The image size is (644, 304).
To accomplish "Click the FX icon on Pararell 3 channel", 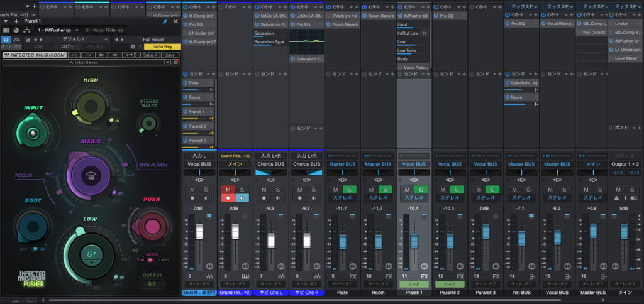I will click(496, 276).
